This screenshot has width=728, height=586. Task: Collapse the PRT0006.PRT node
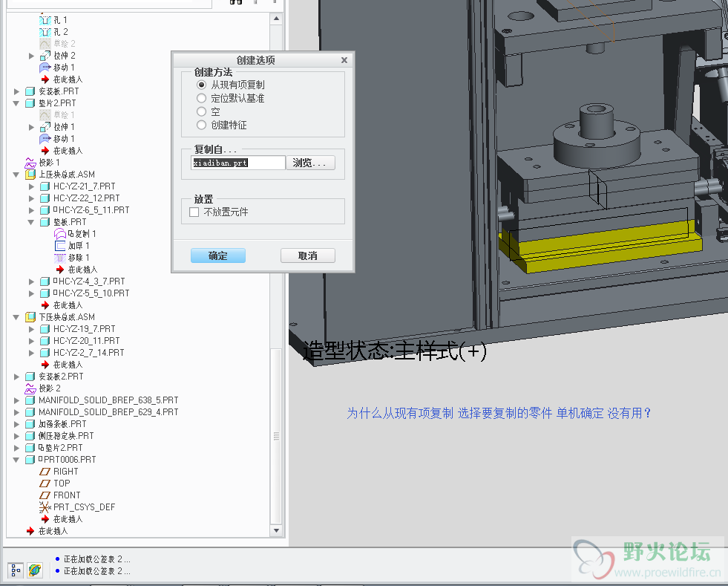pyautogui.click(x=16, y=460)
